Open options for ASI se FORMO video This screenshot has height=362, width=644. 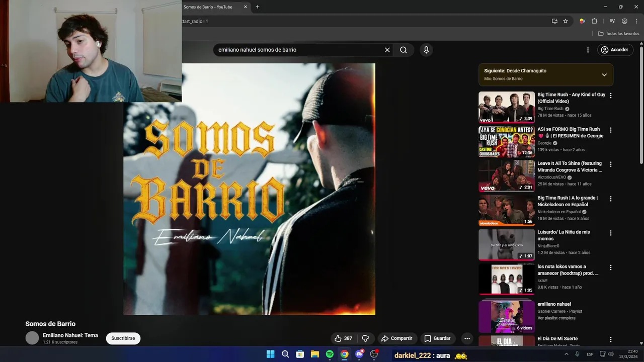coord(611,130)
